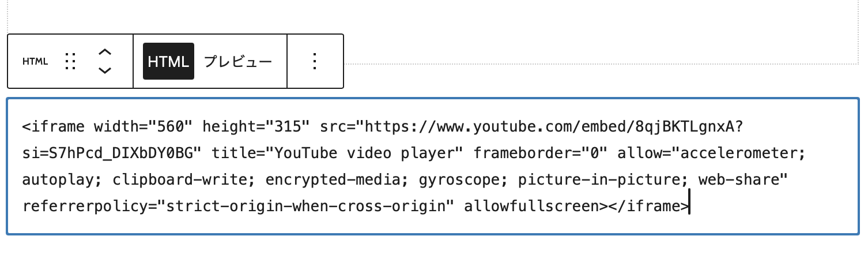Switch to the プレビュー preview tab
Viewport: 868px width, 262px height.
coord(238,61)
